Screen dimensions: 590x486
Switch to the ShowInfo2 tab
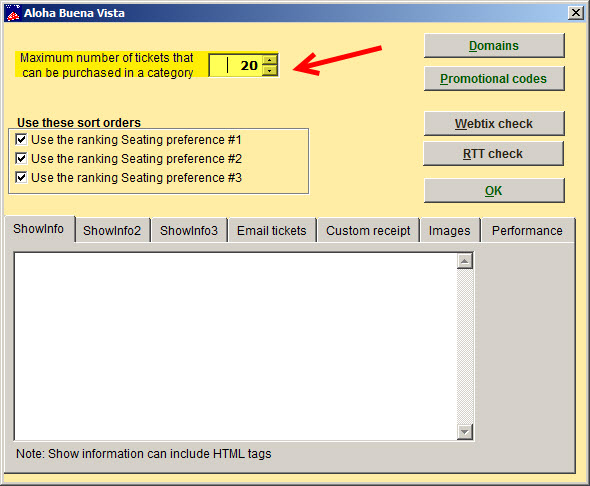112,230
